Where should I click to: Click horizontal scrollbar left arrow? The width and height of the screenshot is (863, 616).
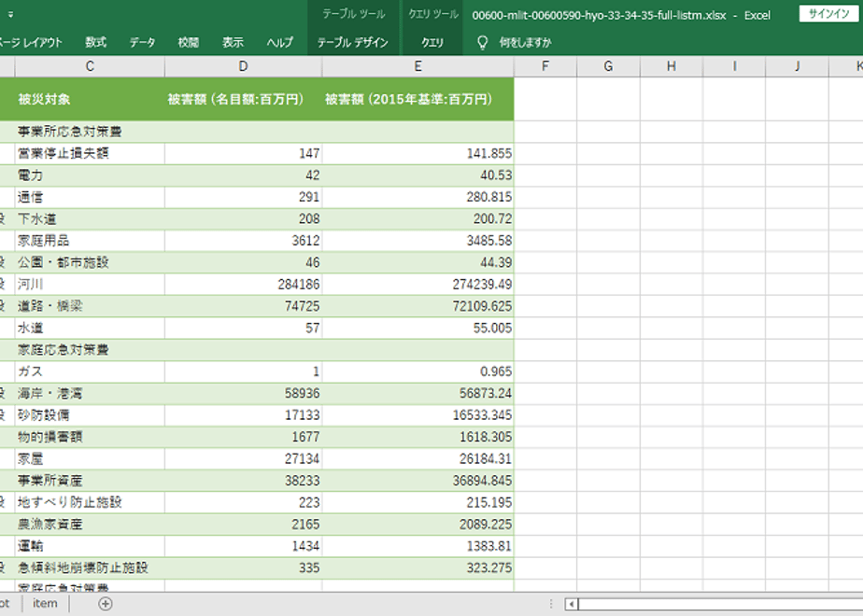click(572, 604)
